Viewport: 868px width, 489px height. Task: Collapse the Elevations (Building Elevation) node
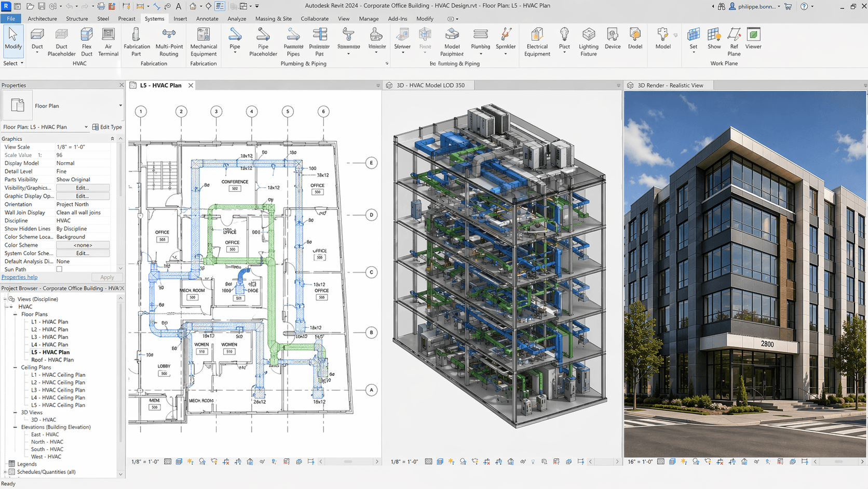click(x=16, y=427)
